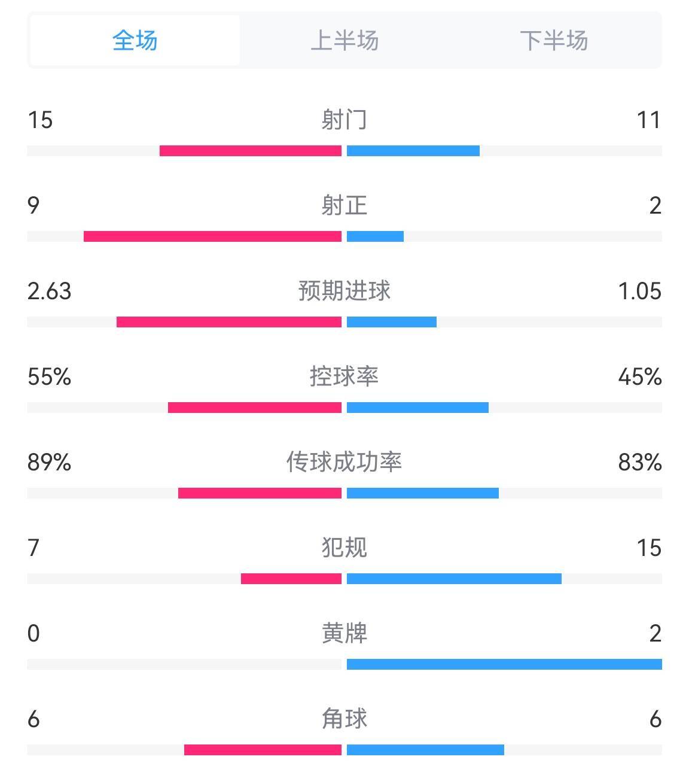Click the blue 犯规 bar
Image resolution: width=689 pixels, height=784 pixels.
tap(454, 579)
